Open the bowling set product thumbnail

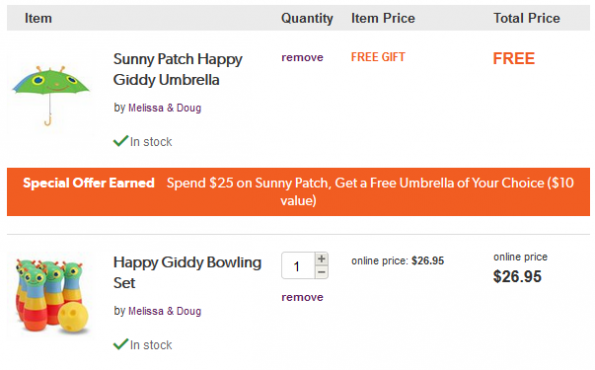coord(52,296)
